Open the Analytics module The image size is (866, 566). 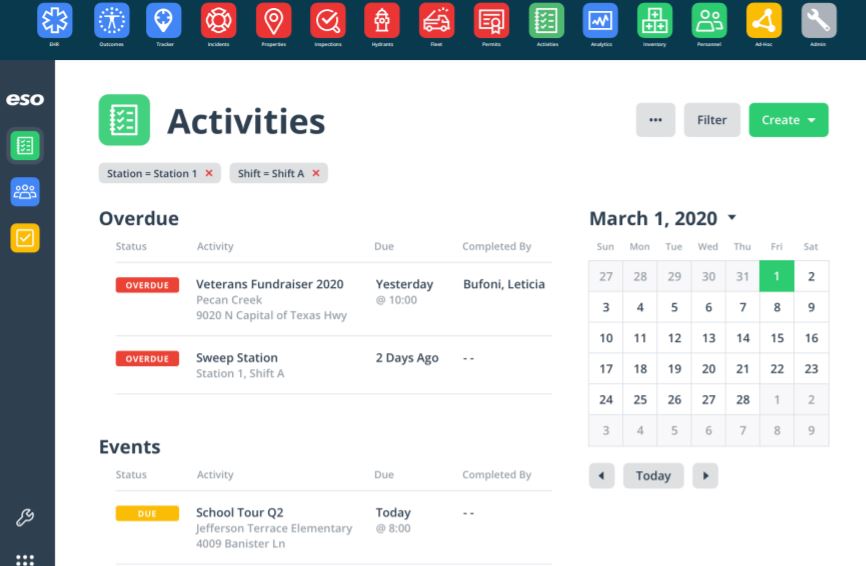coord(600,20)
